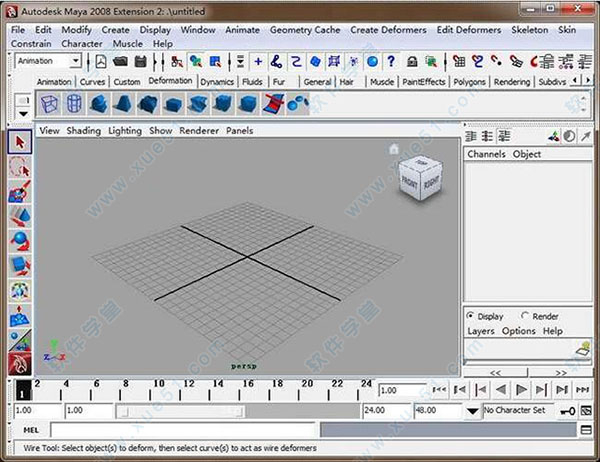The width and height of the screenshot is (600, 462).
Task: Open the character set dropdown arrow
Action: (473, 411)
